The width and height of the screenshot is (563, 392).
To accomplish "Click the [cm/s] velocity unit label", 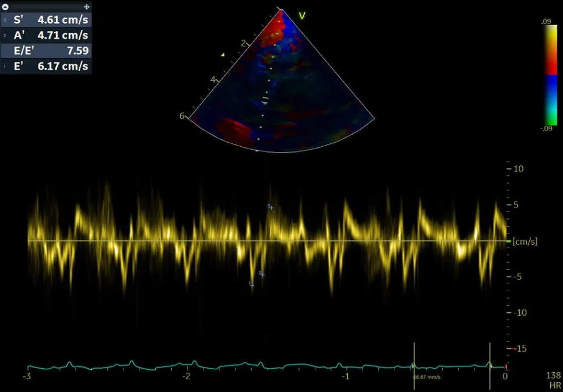I will 525,242.
